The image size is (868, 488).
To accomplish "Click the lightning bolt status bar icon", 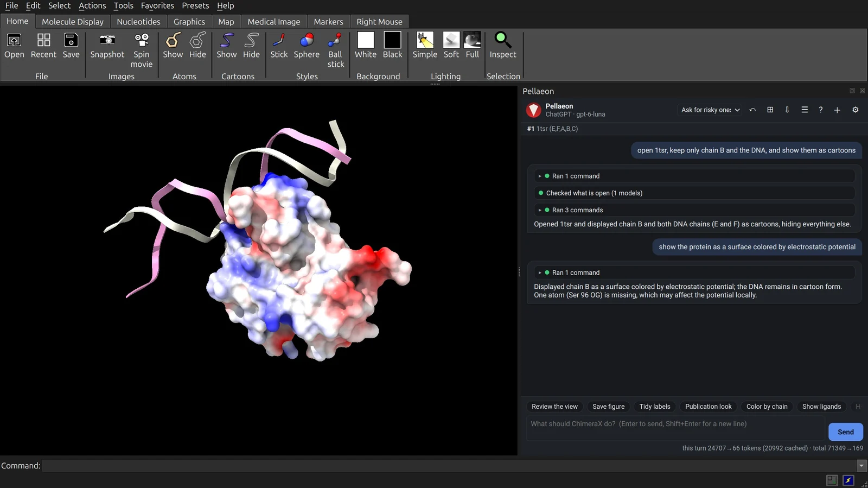I will click(x=848, y=480).
